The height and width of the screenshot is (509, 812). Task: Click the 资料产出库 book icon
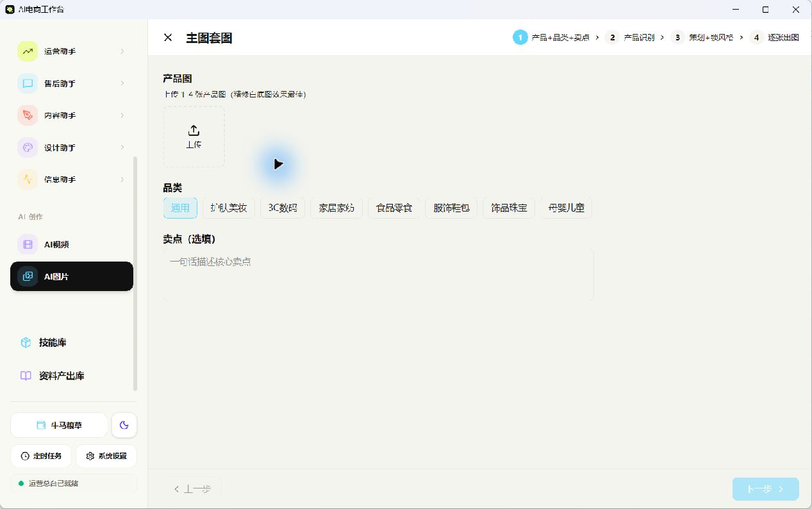(x=26, y=376)
